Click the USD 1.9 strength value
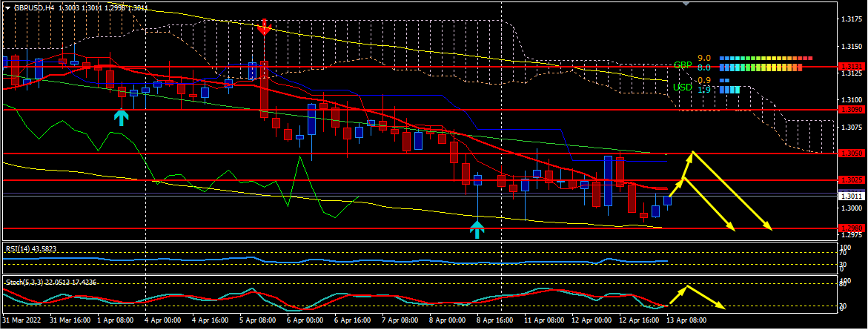 703,90
